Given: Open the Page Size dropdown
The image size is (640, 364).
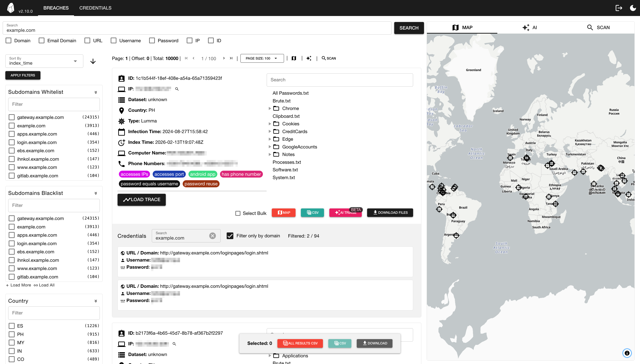Looking at the screenshot, I should (x=262, y=58).
